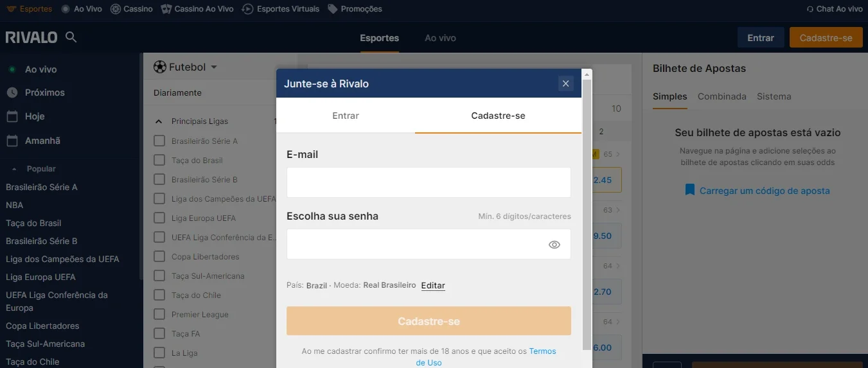Screen dimensions: 868x368
Task: Collapse Principais Ligas section chevron
Action: coord(159,121)
